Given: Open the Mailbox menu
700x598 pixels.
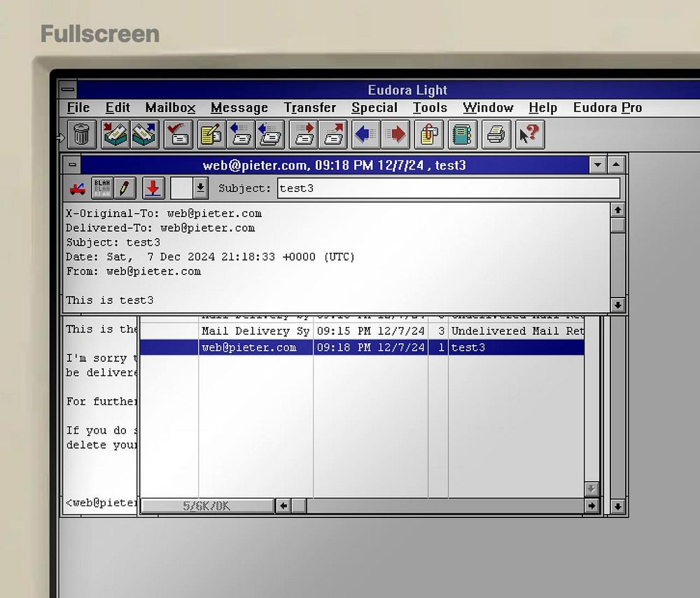Looking at the screenshot, I should (170, 108).
